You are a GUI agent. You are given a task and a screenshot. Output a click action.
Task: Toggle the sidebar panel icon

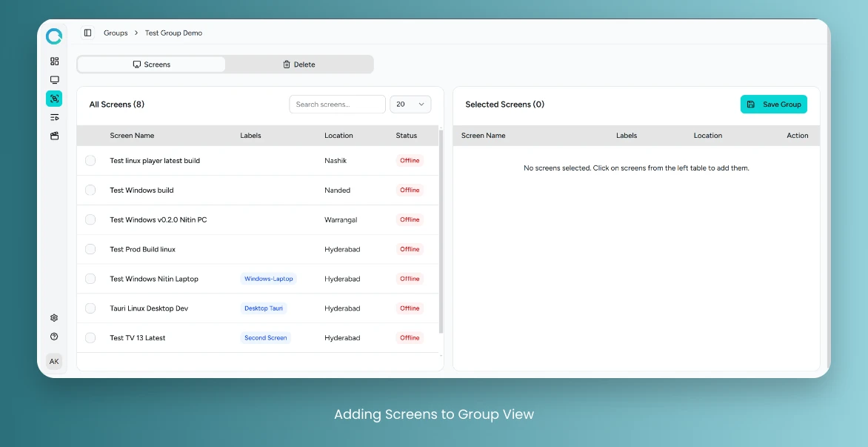(87, 33)
